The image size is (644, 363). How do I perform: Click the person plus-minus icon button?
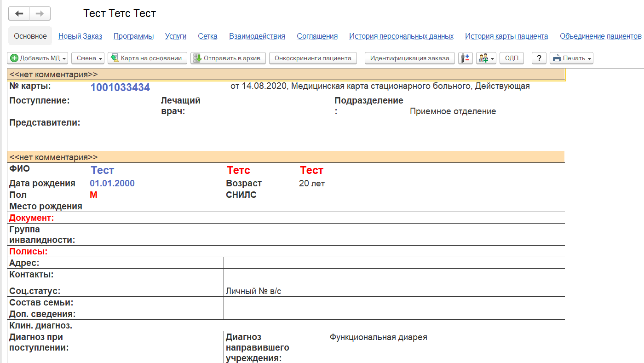pos(466,58)
